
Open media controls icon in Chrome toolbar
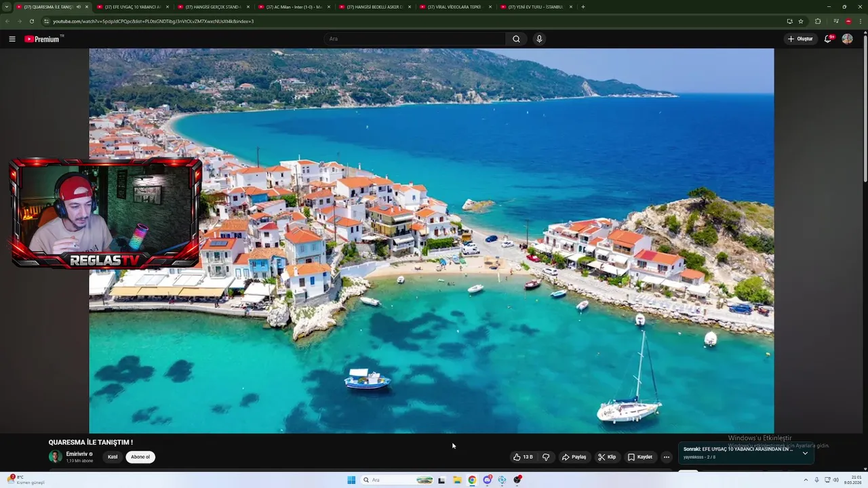tap(835, 21)
